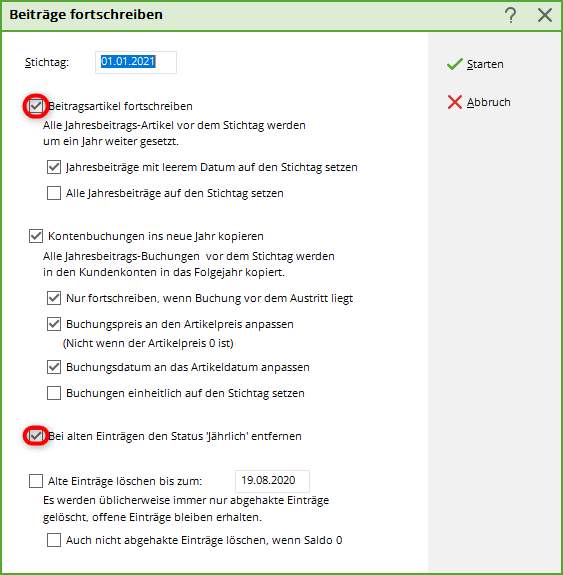The height and width of the screenshot is (575, 563).
Task: Enable Alle Jahresbeiträge auf den Stichtag setzen
Action: pos(54,193)
